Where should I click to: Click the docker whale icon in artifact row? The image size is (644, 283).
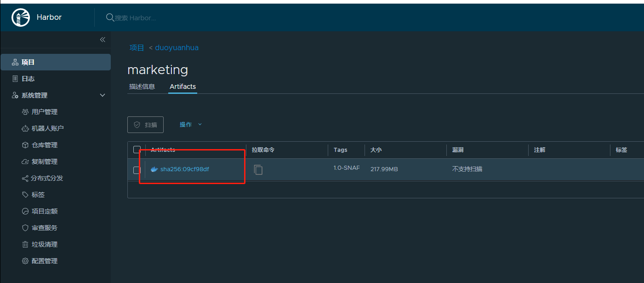(154, 169)
